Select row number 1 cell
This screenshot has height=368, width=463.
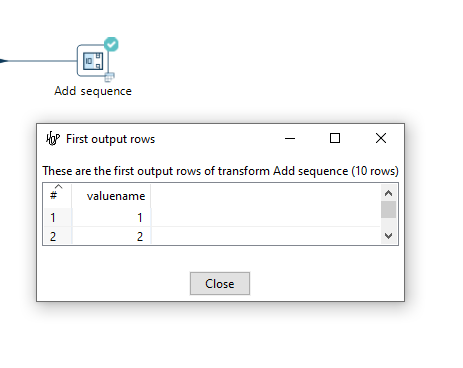(57, 217)
